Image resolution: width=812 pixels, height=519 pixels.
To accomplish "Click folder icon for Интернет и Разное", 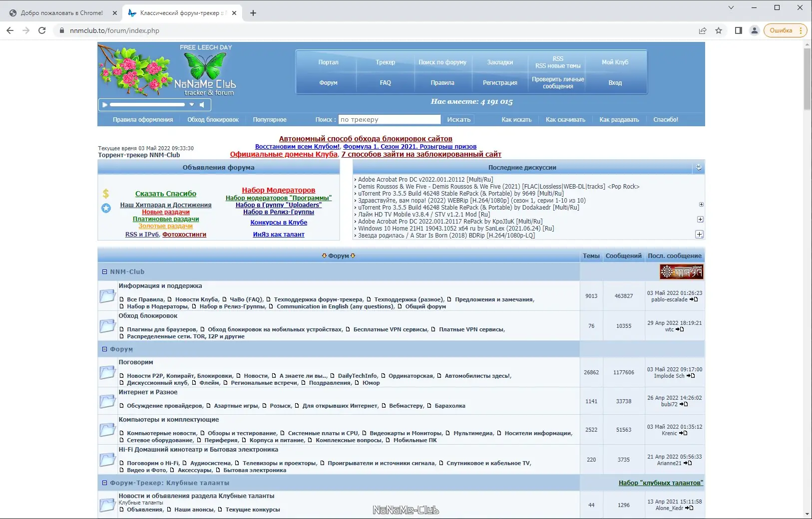I will [x=107, y=401].
